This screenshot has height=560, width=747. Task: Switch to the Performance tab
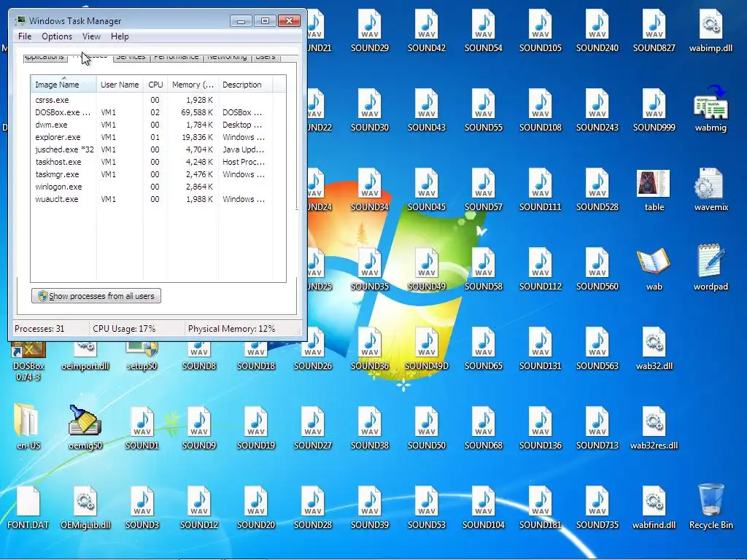177,57
